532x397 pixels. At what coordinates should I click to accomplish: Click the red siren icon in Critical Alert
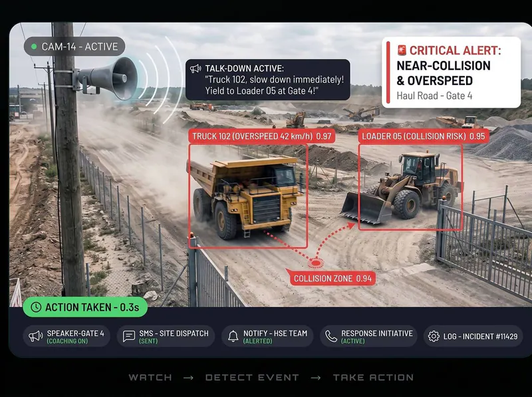402,51
